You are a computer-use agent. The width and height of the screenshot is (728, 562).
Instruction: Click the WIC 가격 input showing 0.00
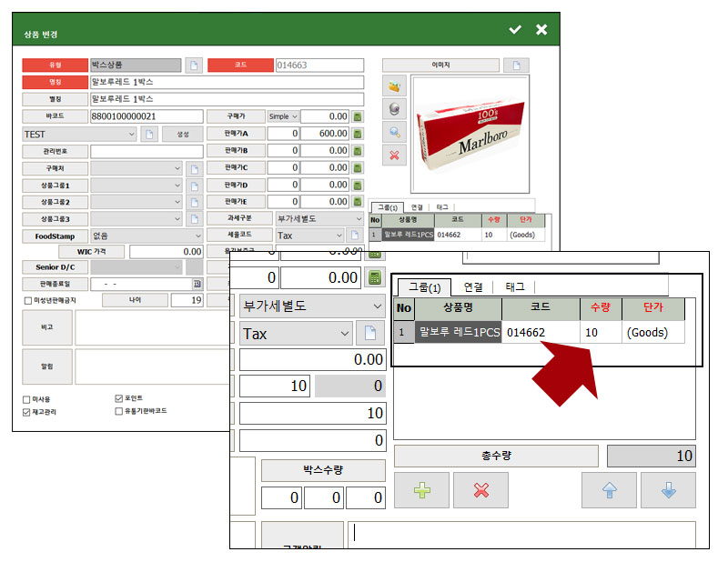pyautogui.click(x=167, y=252)
